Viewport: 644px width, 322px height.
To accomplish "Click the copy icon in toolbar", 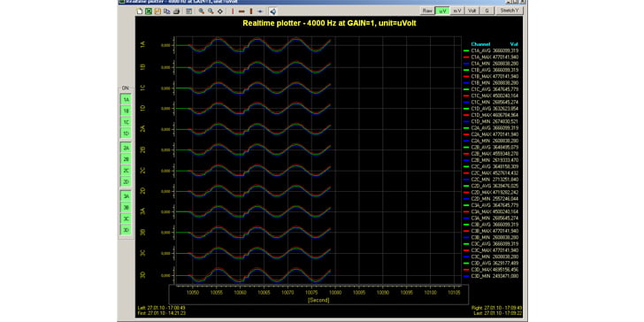I will click(166, 11).
